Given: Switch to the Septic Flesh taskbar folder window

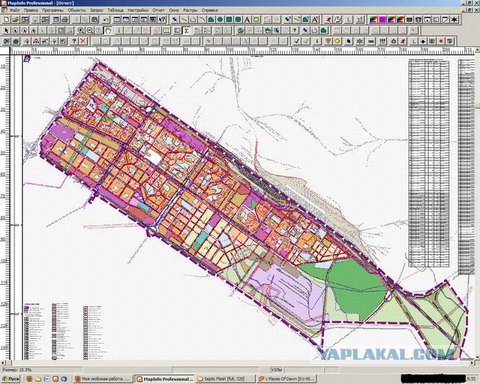Looking at the screenshot, I should [x=225, y=379].
